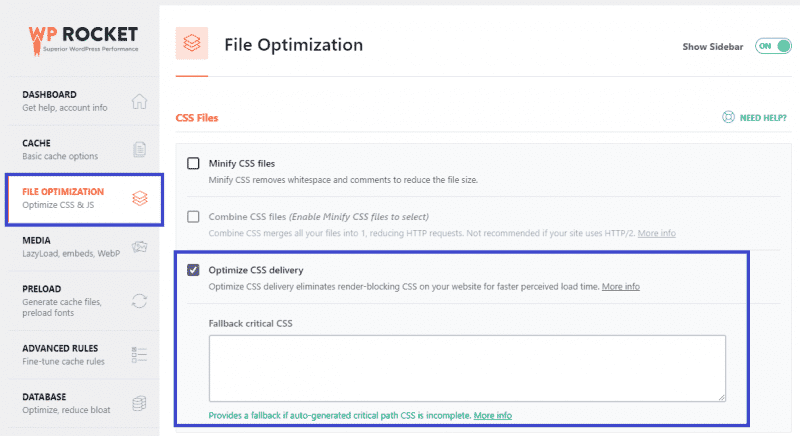Uncheck Optimize CSS delivery checkbox
Screen dimensions: 800x436
coord(194,270)
